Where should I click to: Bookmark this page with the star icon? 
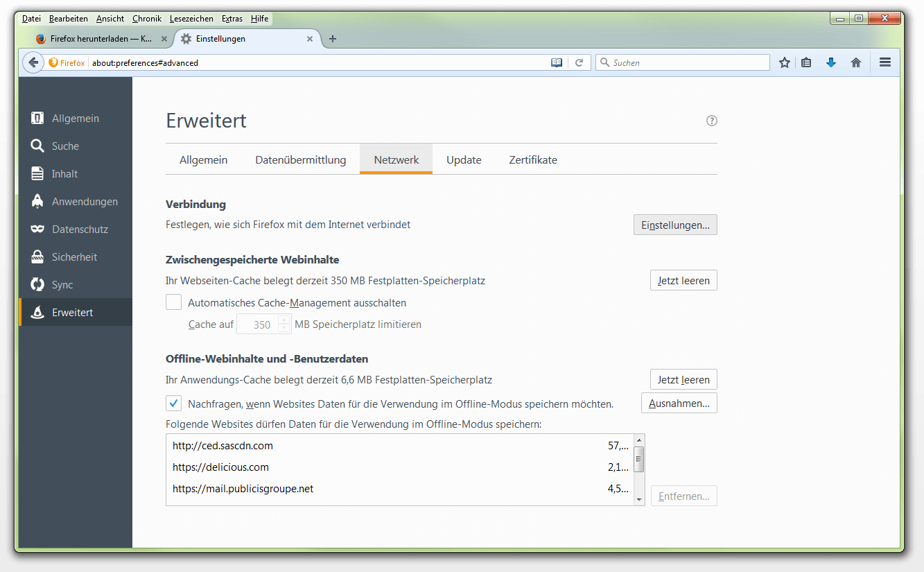click(785, 62)
